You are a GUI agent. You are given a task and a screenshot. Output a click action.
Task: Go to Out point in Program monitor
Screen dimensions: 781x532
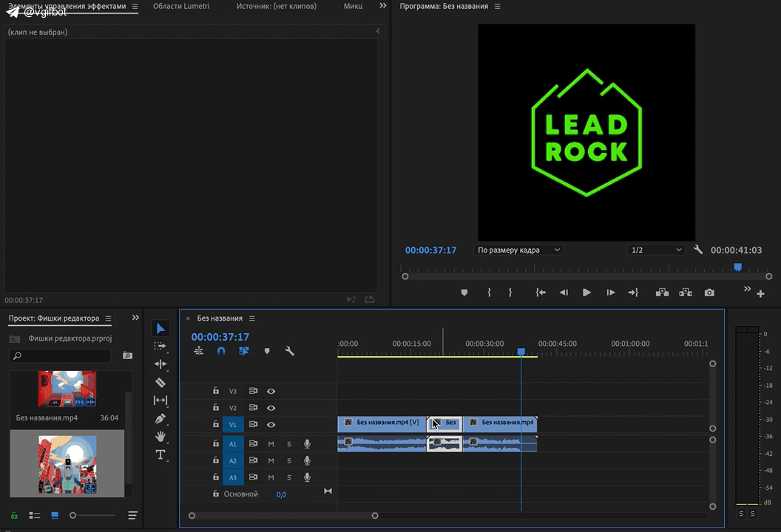(x=633, y=293)
